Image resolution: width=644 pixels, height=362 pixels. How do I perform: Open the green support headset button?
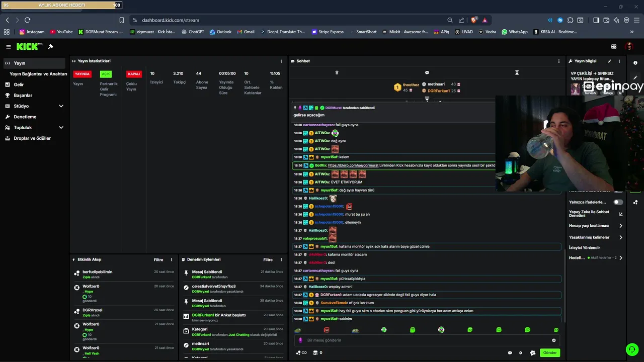[631, 349]
